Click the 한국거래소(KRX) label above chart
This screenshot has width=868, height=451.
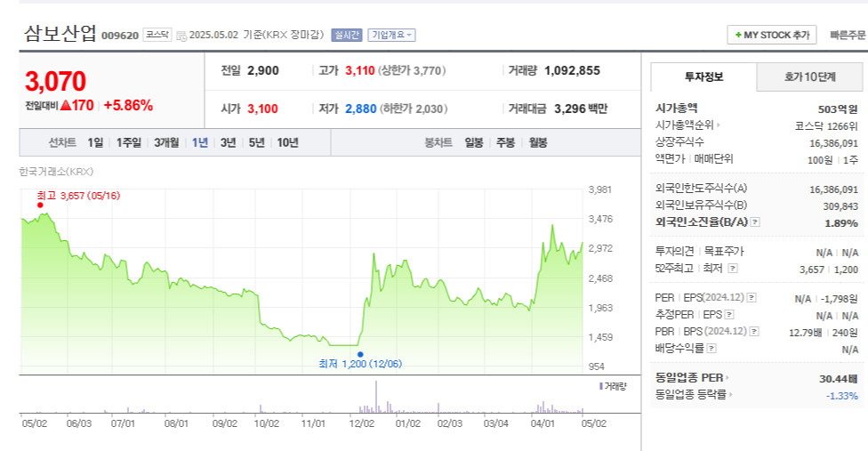[56, 172]
